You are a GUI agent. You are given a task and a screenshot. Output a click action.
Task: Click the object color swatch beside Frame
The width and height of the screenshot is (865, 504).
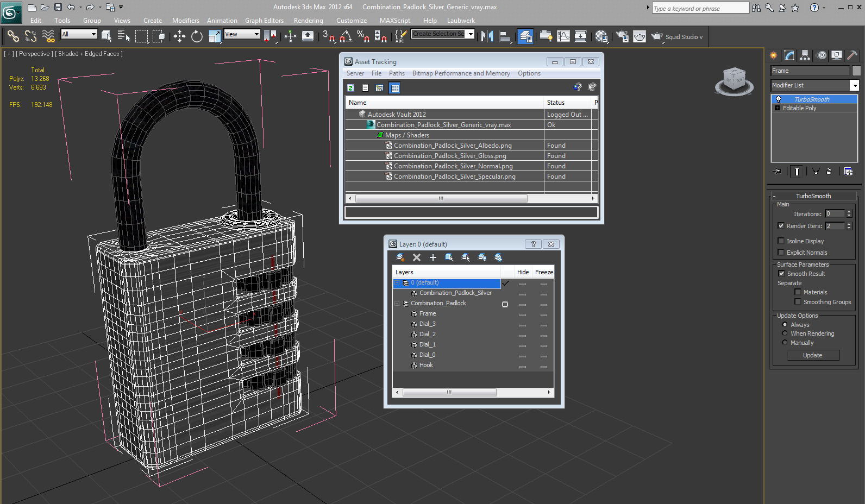(x=856, y=71)
